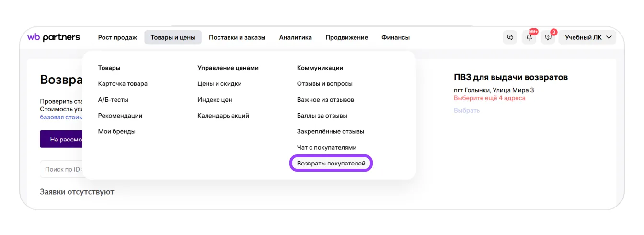Open the Продвижение menu
This screenshot has height=235, width=644.
[x=346, y=37]
